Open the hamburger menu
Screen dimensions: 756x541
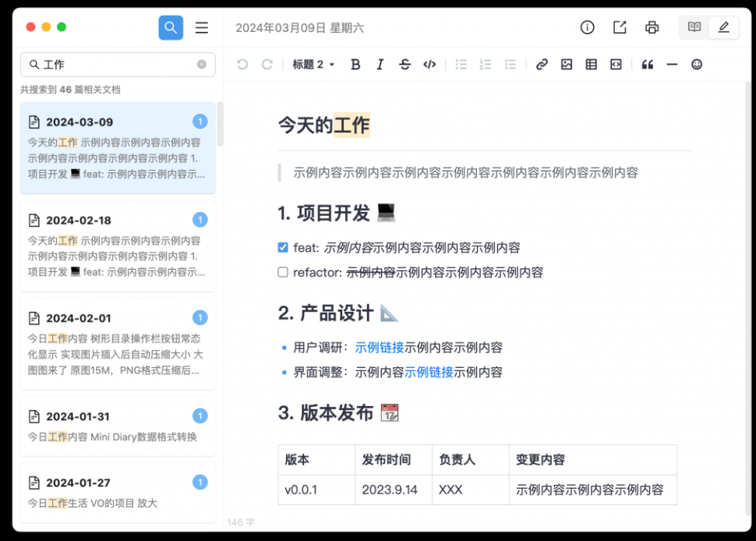click(x=201, y=27)
